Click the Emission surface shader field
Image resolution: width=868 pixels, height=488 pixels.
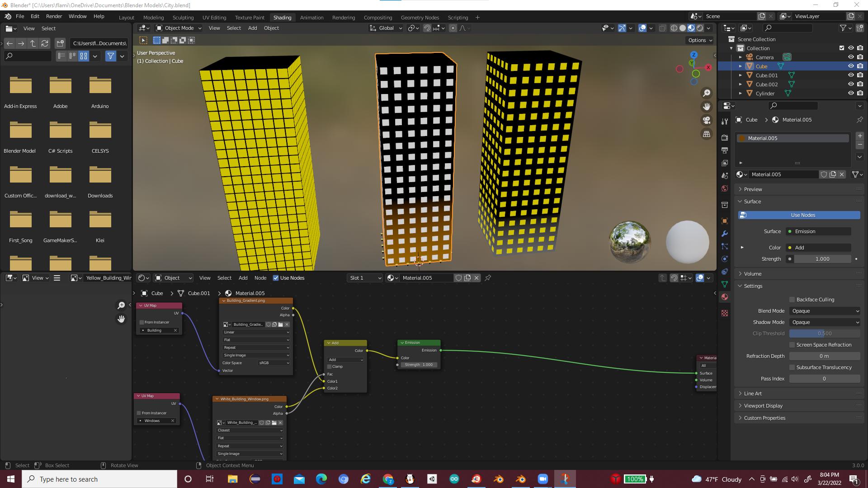818,231
